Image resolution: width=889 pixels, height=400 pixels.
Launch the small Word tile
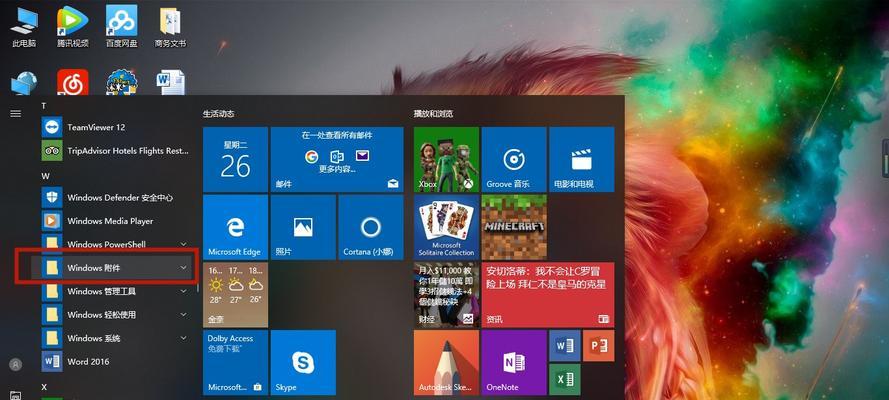tap(564, 346)
